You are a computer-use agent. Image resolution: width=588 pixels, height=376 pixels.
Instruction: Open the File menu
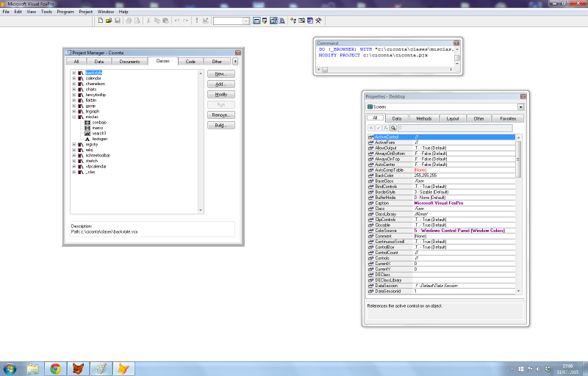[x=6, y=12]
